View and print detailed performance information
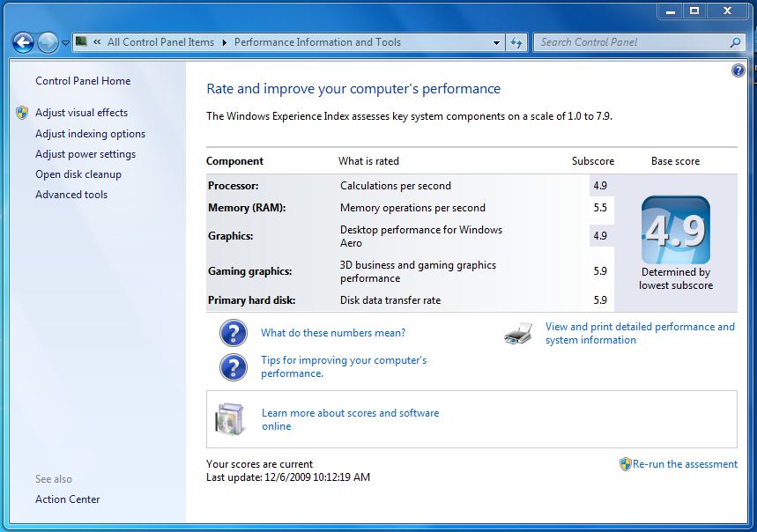Image resolution: width=757 pixels, height=532 pixels. [x=640, y=333]
